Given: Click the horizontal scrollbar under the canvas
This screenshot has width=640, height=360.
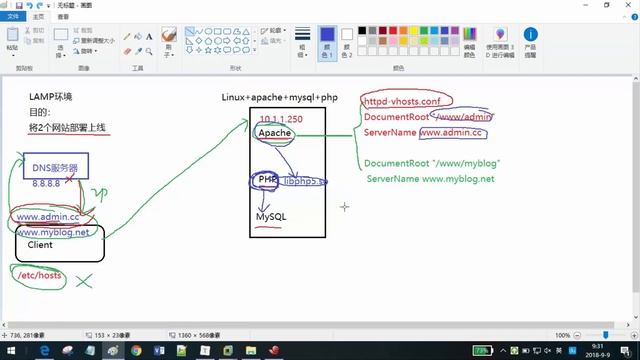Looking at the screenshot, I should 311,325.
